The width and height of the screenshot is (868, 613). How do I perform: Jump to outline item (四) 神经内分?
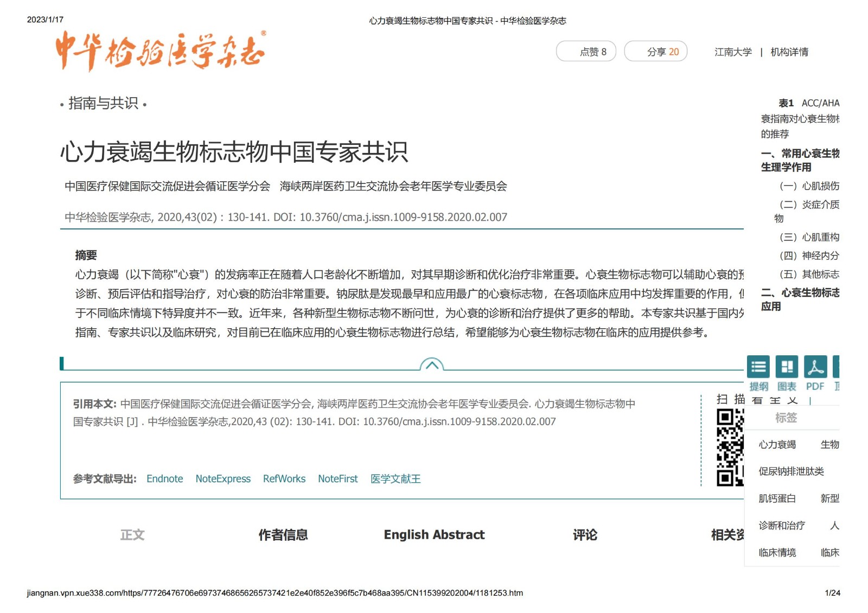(x=809, y=256)
